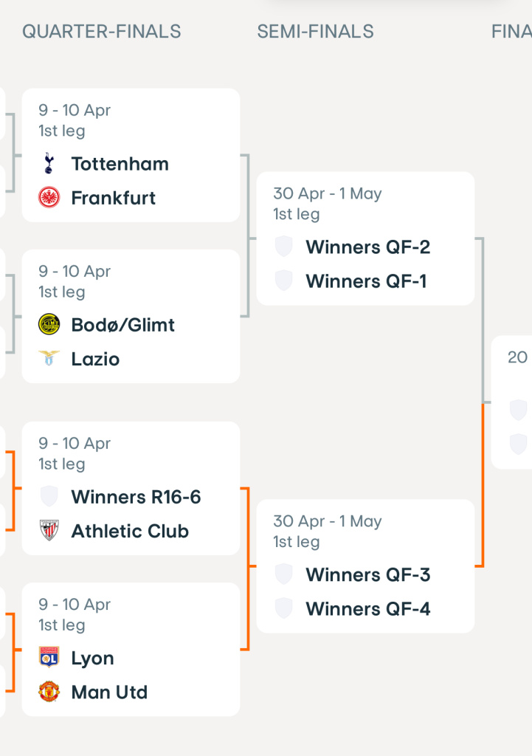The width and height of the screenshot is (532, 756).
Task: Click the Athletic Club crest
Action: [49, 531]
